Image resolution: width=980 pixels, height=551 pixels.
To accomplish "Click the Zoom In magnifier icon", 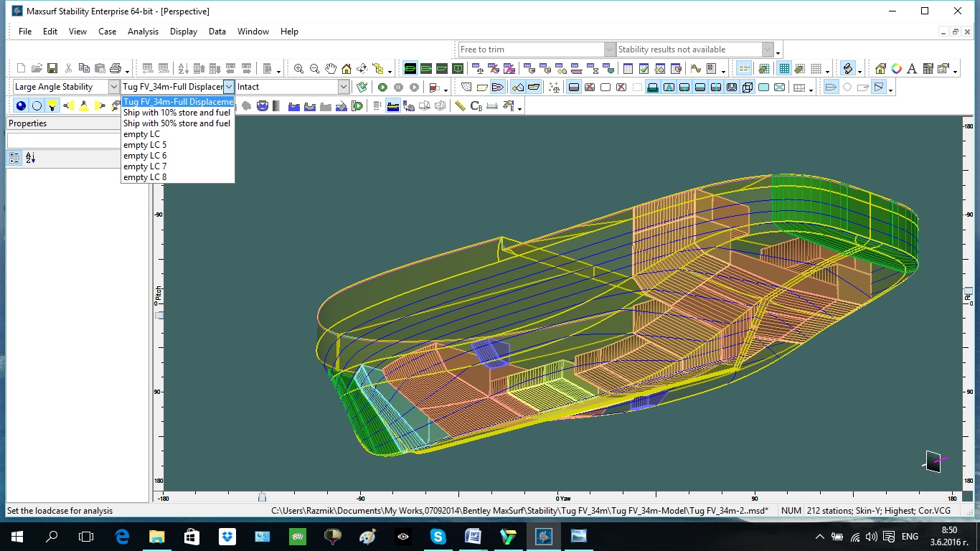I will coord(299,69).
